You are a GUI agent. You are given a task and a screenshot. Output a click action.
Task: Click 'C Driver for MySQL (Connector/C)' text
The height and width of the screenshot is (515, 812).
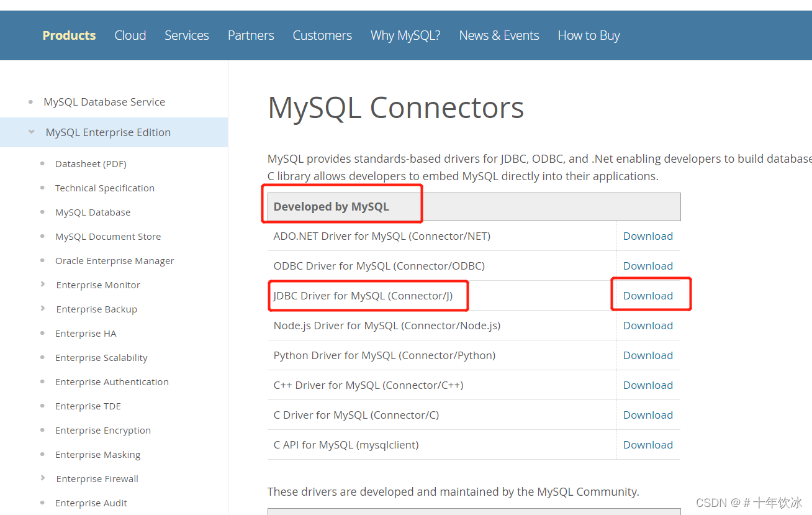pyautogui.click(x=356, y=415)
